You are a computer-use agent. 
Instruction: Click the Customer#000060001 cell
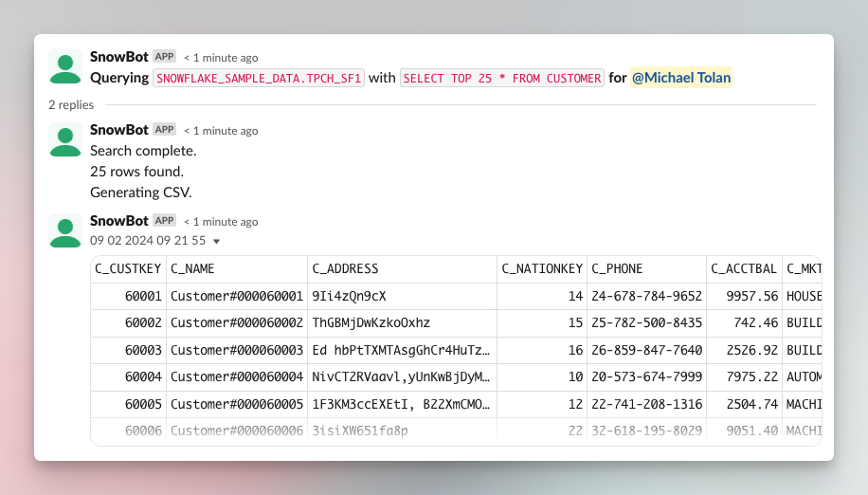point(237,296)
